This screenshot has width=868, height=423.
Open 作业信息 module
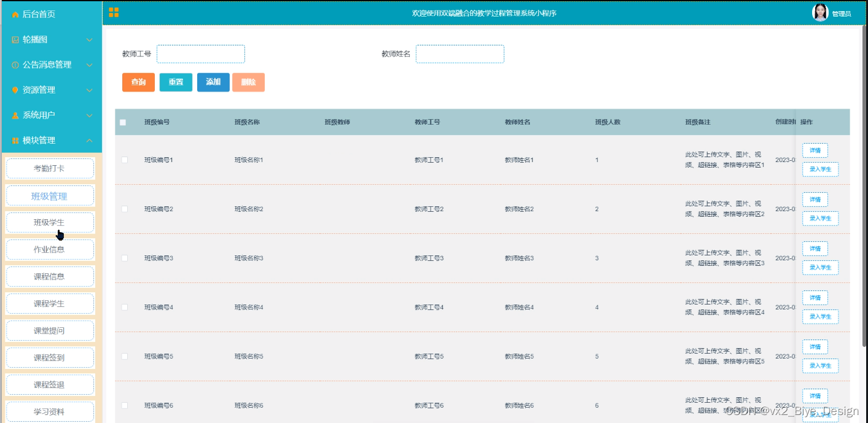click(50, 250)
